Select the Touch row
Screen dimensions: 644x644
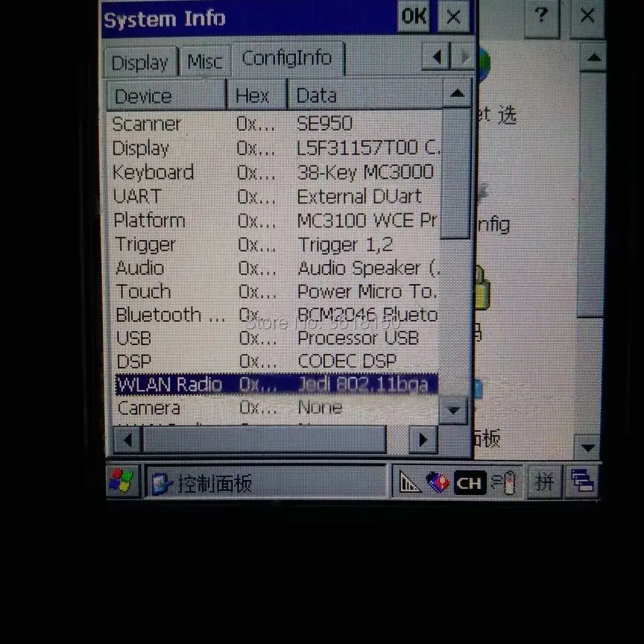pos(276,291)
